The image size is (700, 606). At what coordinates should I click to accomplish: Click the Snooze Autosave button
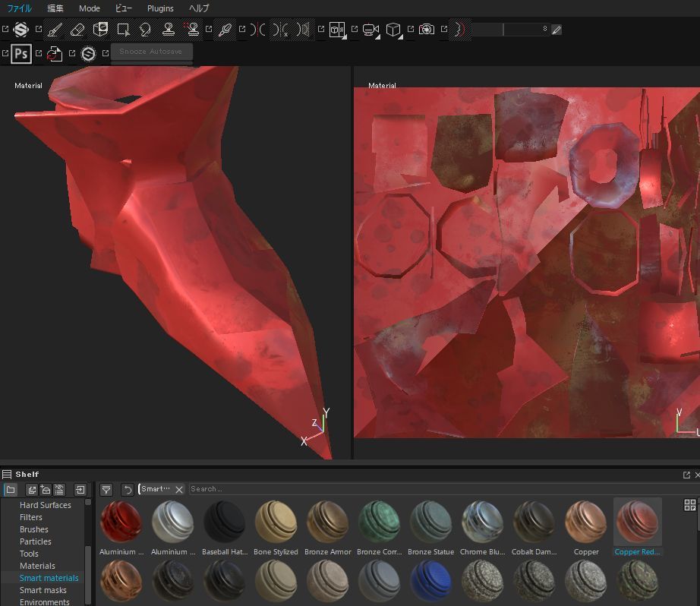[152, 52]
